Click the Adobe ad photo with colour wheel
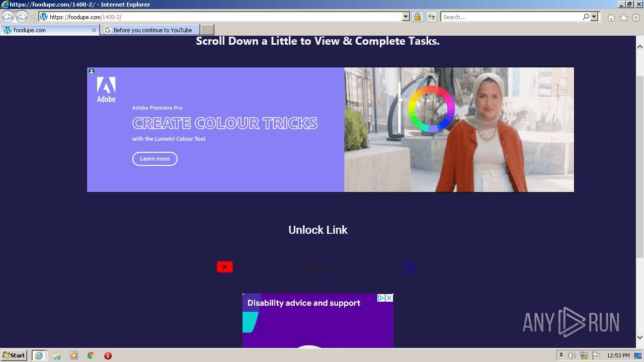 click(459, 130)
